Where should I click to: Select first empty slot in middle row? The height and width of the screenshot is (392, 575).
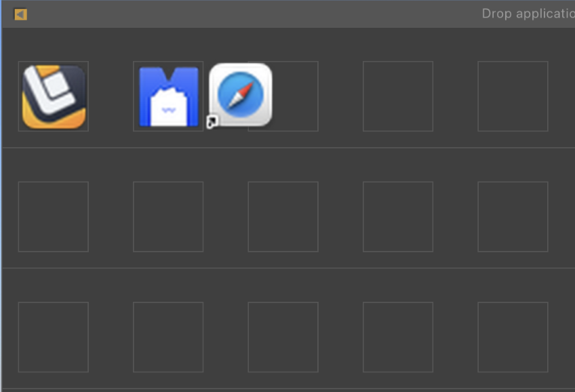(54, 217)
